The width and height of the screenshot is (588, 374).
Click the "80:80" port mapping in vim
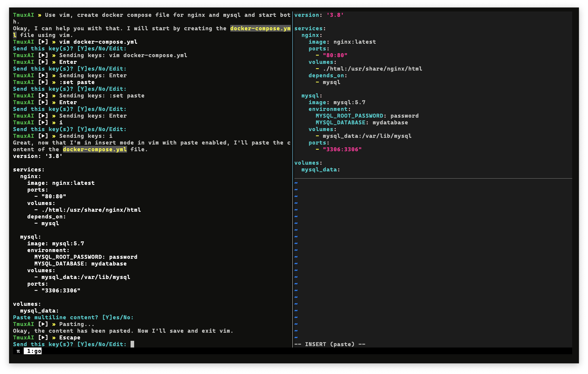(x=335, y=55)
